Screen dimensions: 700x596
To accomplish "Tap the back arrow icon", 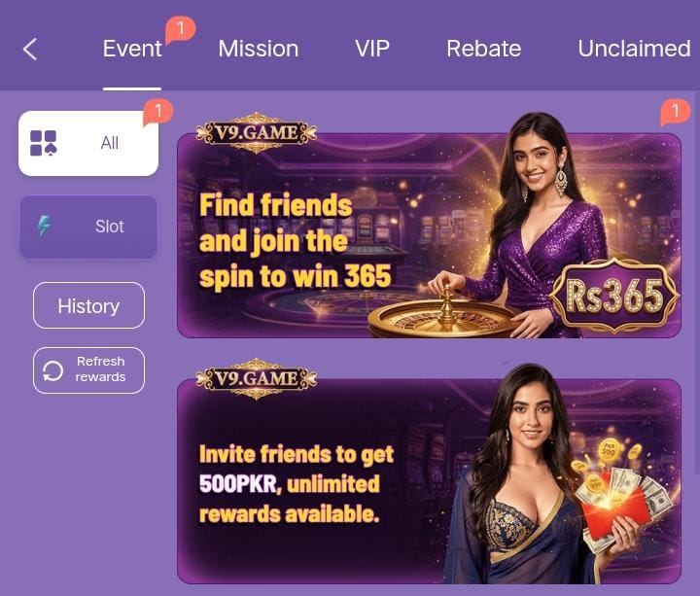I will pos(30,49).
